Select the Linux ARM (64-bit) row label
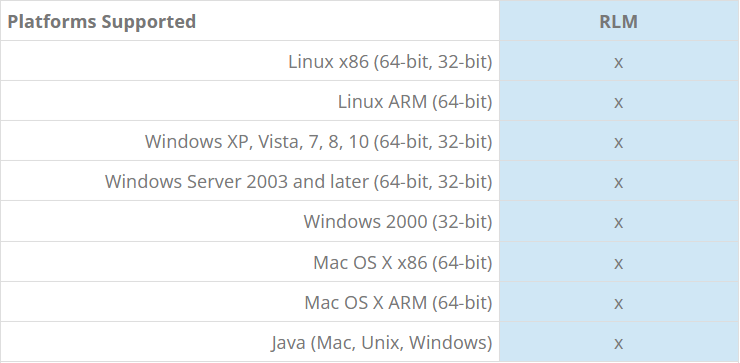 click(x=415, y=101)
